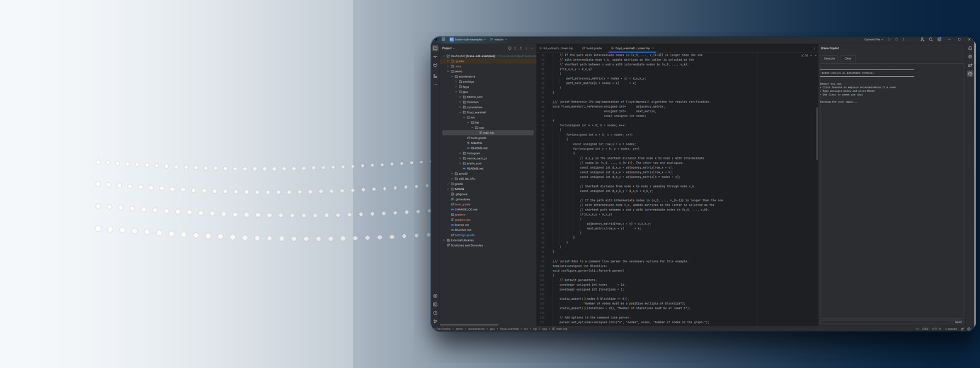Click the Execute button in Brane Copilot
The height and width of the screenshot is (368, 980).
point(829,58)
